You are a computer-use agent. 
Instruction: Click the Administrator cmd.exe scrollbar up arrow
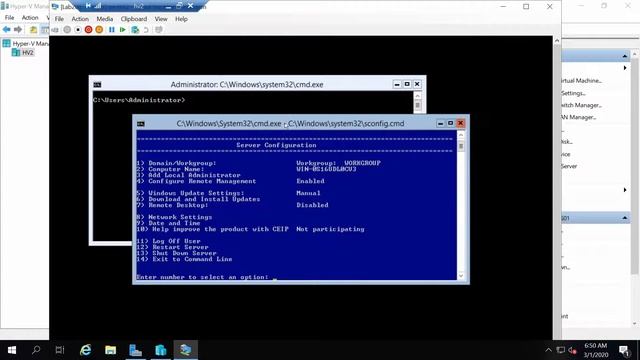[x=417, y=96]
